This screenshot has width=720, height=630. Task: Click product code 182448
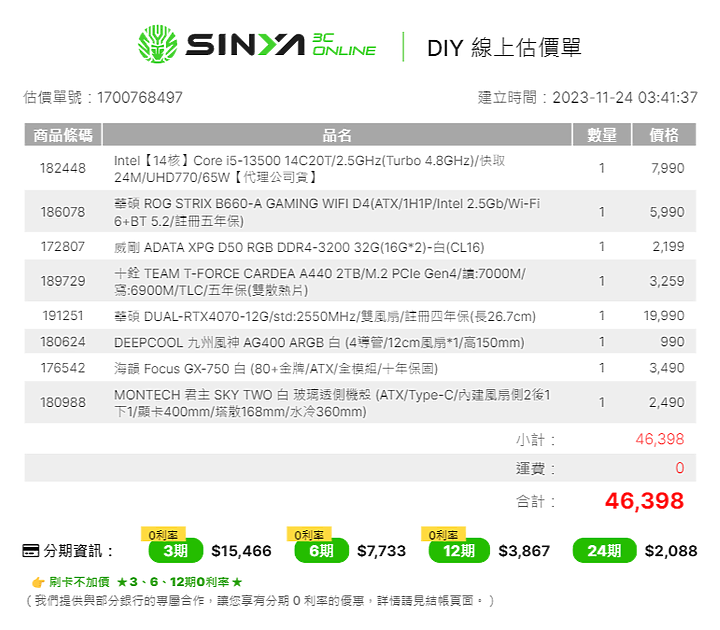[x=63, y=168]
